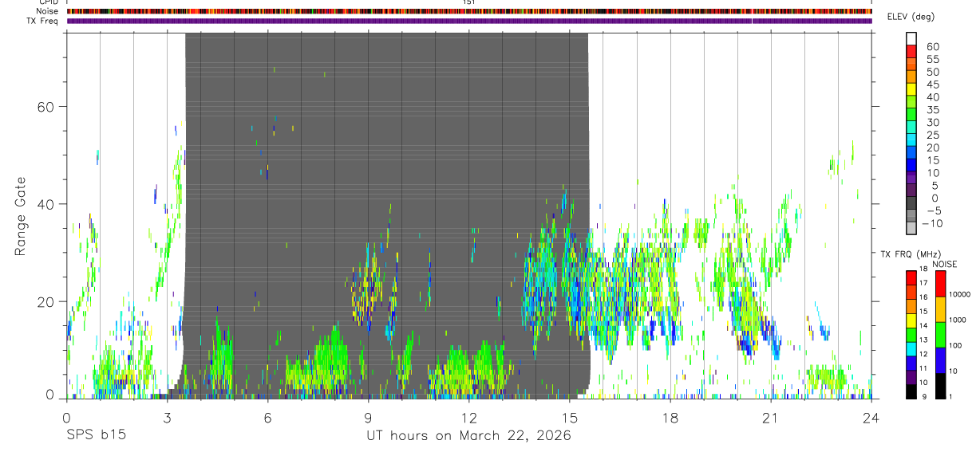980x452 pixels.
Task: Click the blue 11–12 MHz TX FRQ segment
Action: click(x=911, y=363)
